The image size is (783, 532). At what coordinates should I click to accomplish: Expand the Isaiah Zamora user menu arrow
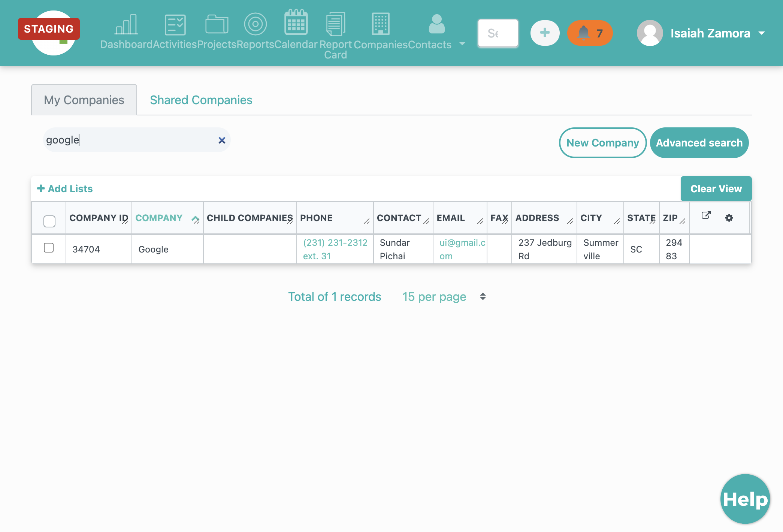761,33
